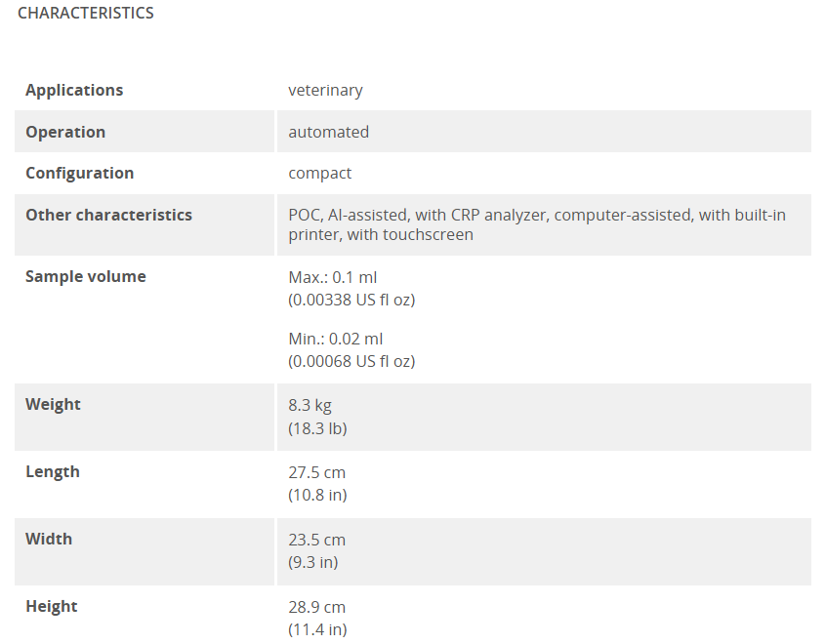Select the Weight row label
This screenshot has height=644, width=826.
(53, 404)
